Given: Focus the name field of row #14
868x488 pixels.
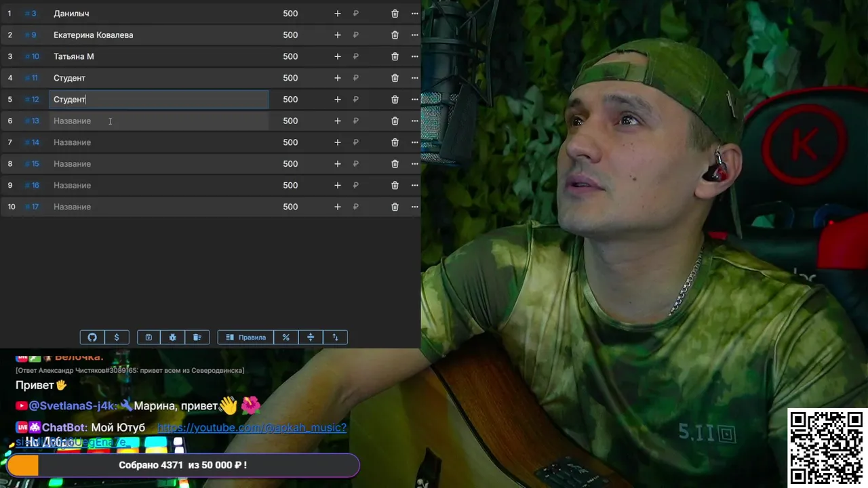Looking at the screenshot, I should point(159,142).
